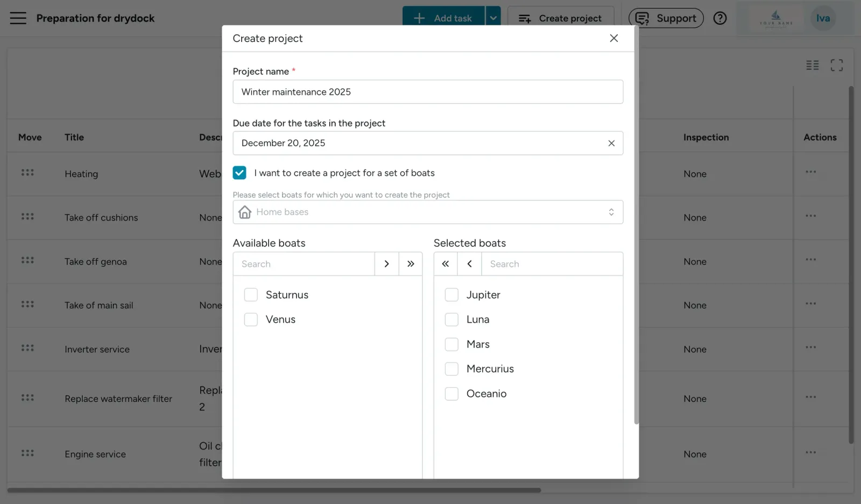Move checked boats to Selected boats
This screenshot has height=504, width=861.
click(x=386, y=264)
